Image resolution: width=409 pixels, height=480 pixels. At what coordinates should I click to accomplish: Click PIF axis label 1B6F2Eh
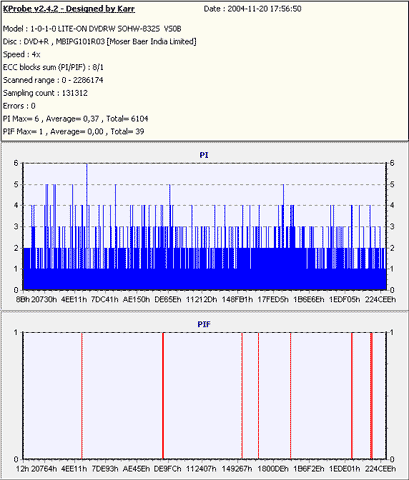coord(308,469)
